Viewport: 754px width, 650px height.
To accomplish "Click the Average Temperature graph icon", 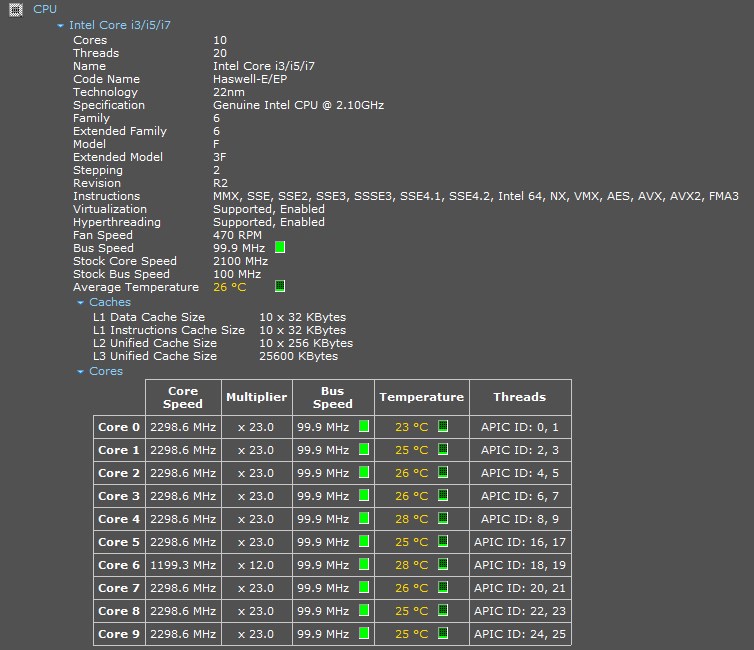I will click(x=280, y=286).
